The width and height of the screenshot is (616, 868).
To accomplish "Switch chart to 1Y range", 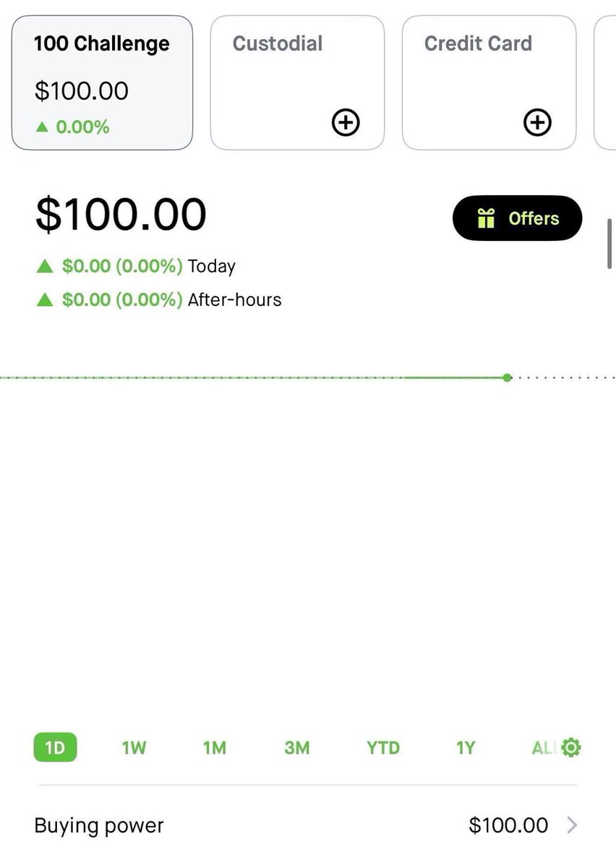I will (x=466, y=748).
